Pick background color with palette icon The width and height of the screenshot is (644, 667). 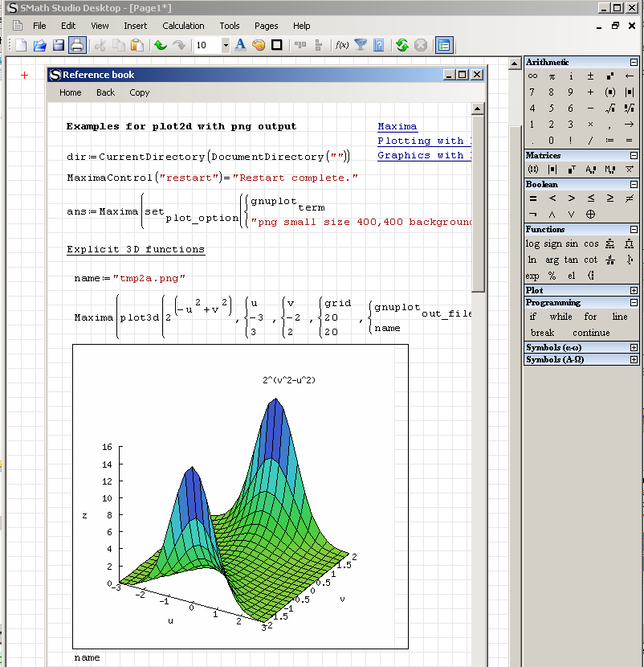[258, 45]
